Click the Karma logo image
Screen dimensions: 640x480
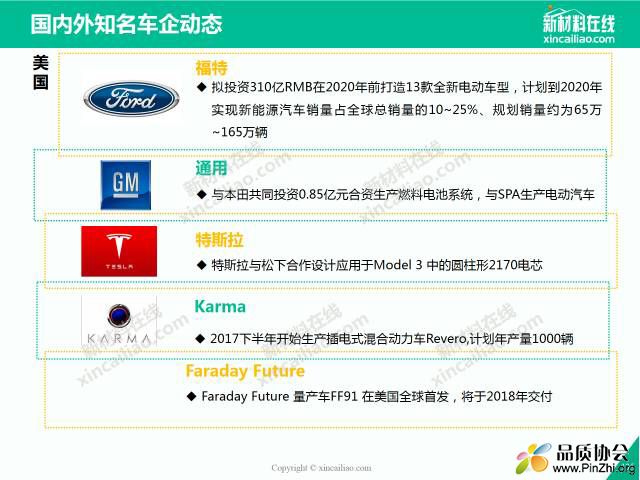pyautogui.click(x=119, y=322)
